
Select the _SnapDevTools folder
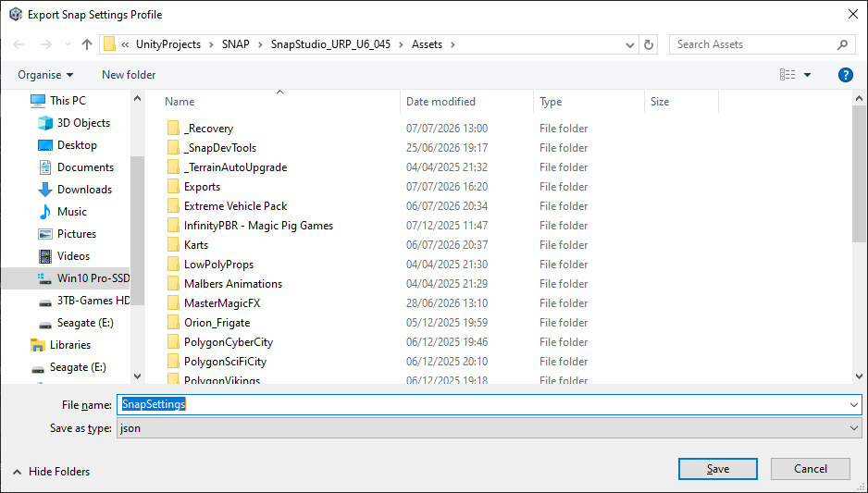click(219, 148)
